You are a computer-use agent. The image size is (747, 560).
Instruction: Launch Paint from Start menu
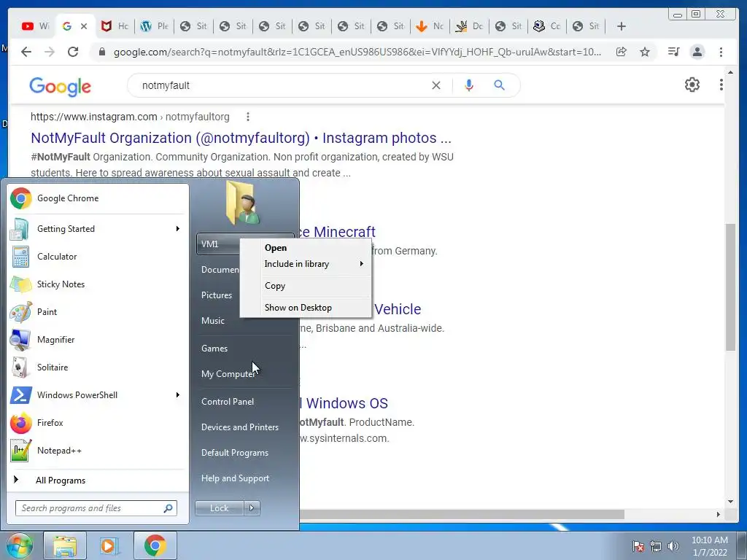(98, 312)
